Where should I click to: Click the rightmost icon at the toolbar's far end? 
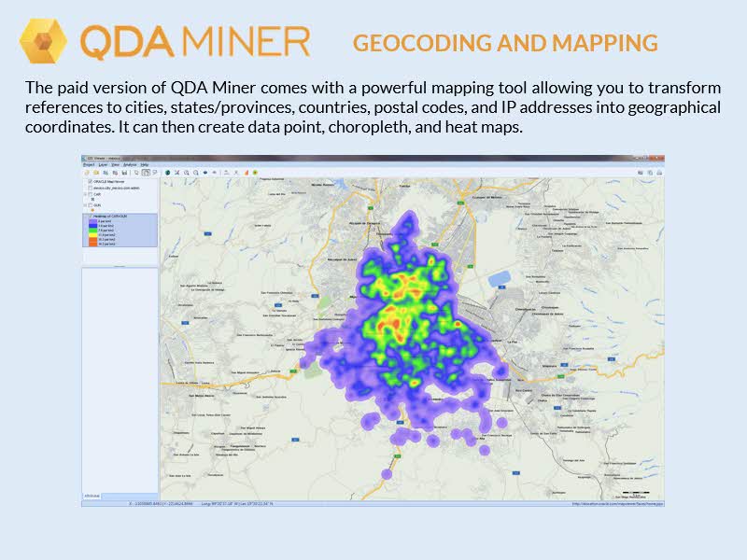[x=659, y=173]
